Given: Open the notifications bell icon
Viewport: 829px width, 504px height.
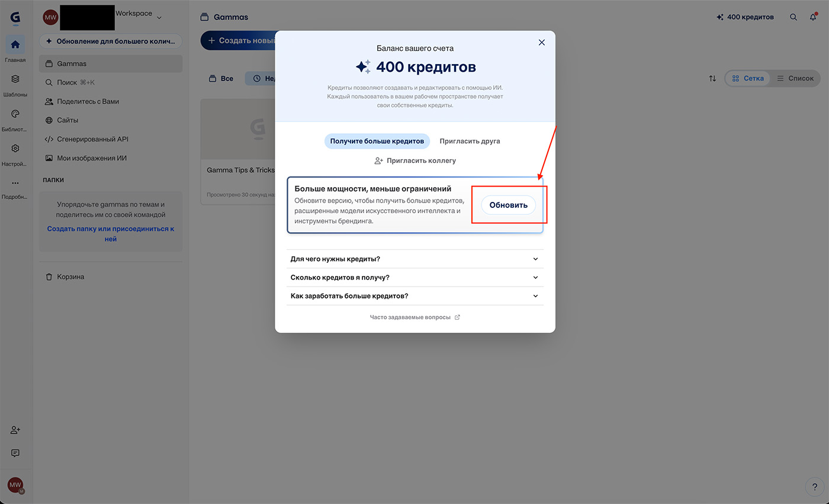Looking at the screenshot, I should click(813, 17).
